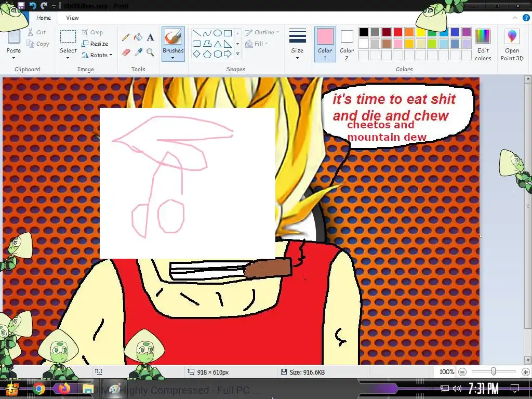The height and width of the screenshot is (399, 532).
Task: Pick the brown color swatch
Action: pos(387,44)
